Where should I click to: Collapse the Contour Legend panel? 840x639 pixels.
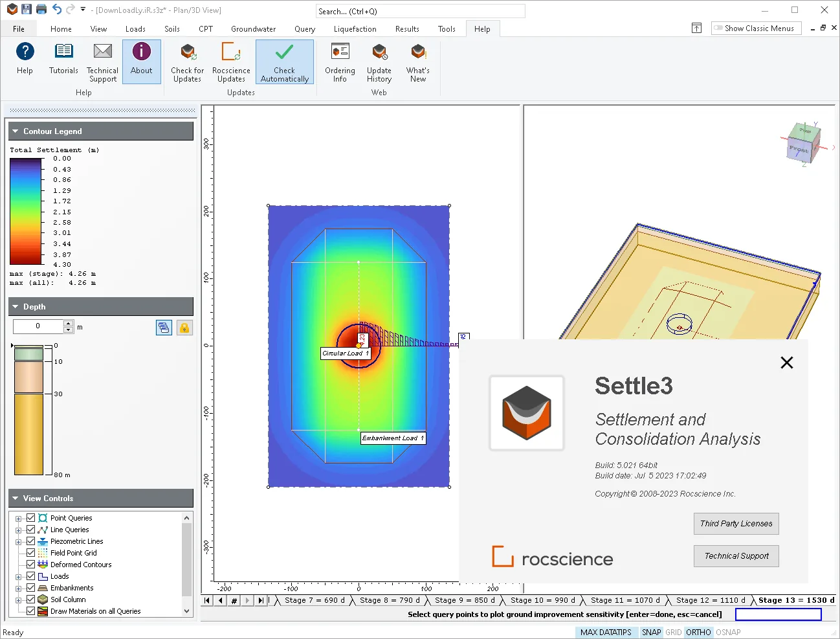pos(16,131)
